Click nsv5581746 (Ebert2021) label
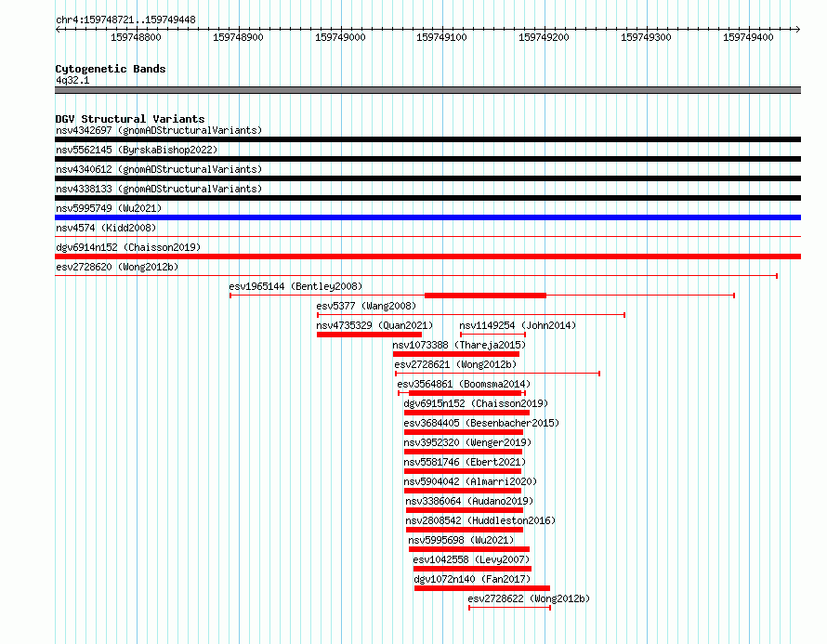The width and height of the screenshot is (827, 644). click(x=465, y=462)
